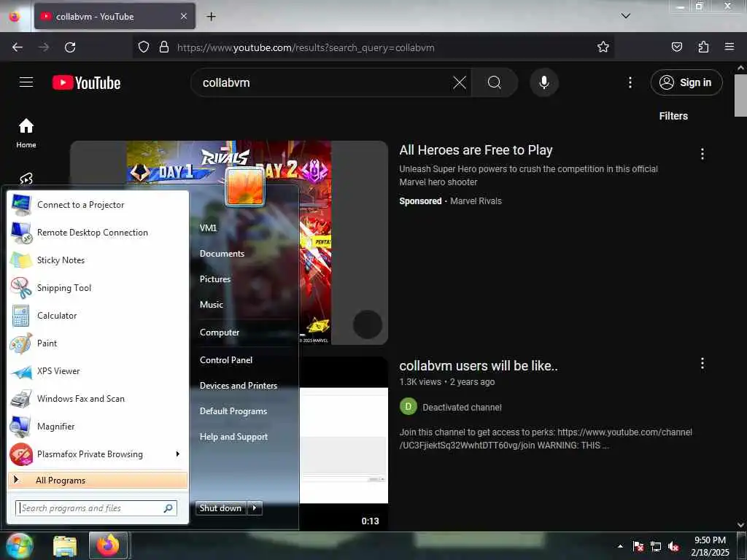
Task: Open the Shorts sidebar icon
Action: 26,179
